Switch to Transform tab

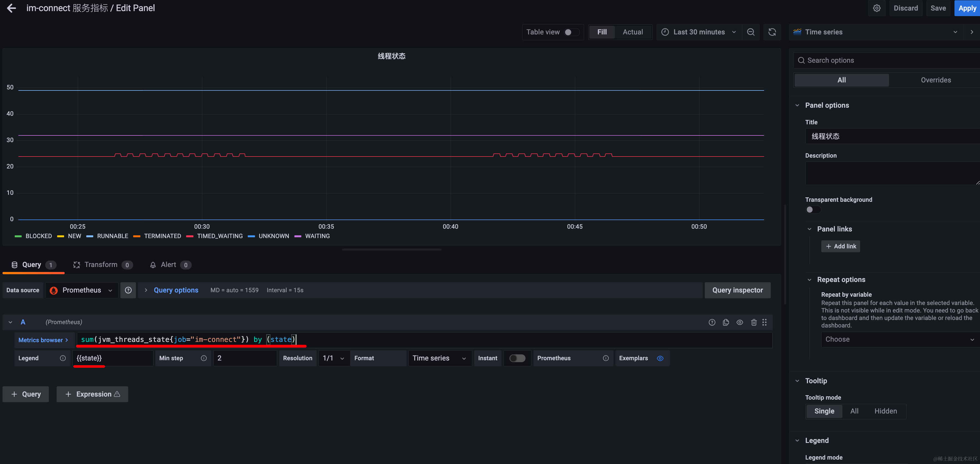click(x=103, y=265)
